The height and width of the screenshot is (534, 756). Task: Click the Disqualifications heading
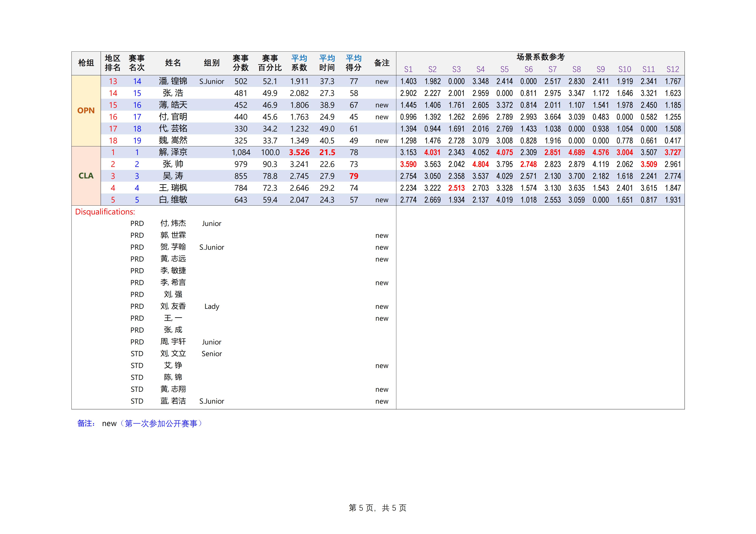click(105, 212)
